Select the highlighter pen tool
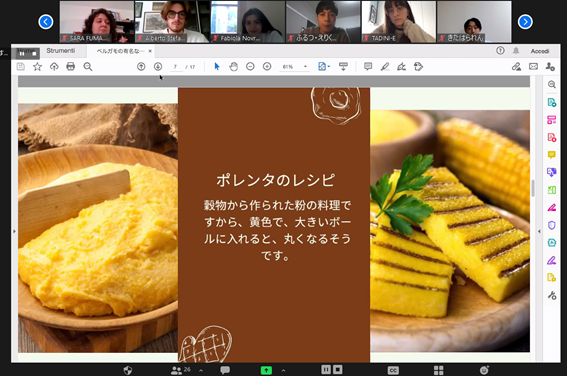Screen dimensions: 567x376 (385, 67)
